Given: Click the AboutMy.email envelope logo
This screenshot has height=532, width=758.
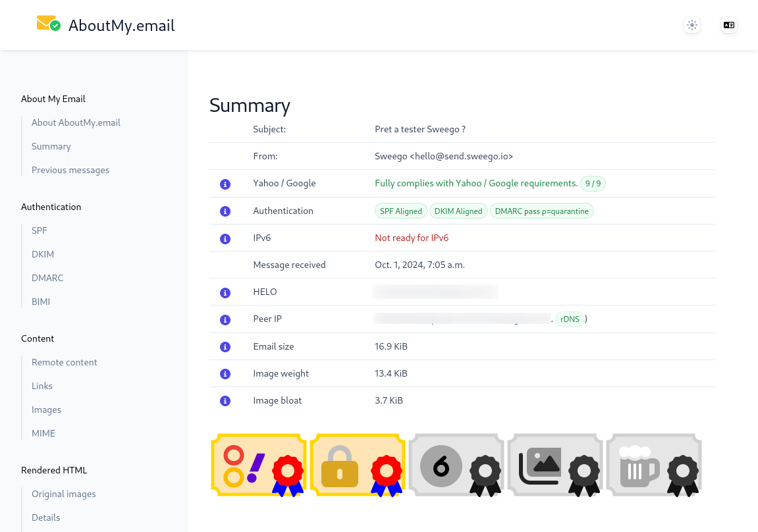Looking at the screenshot, I should [48, 24].
